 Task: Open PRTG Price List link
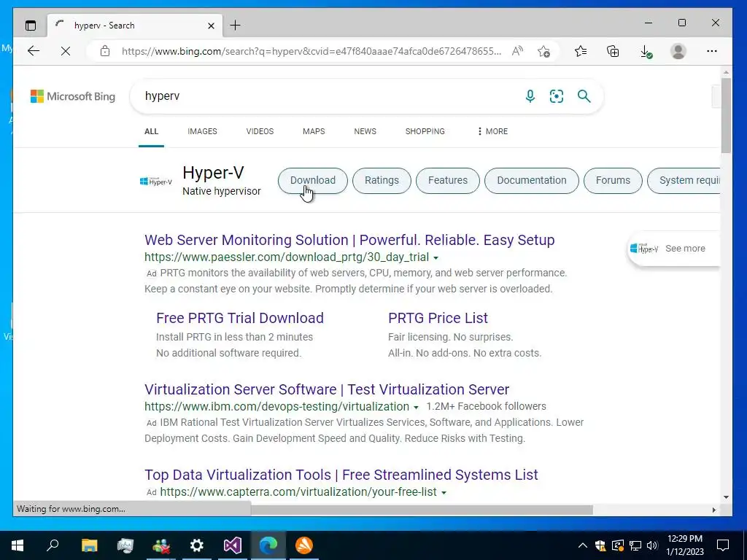pyautogui.click(x=438, y=318)
